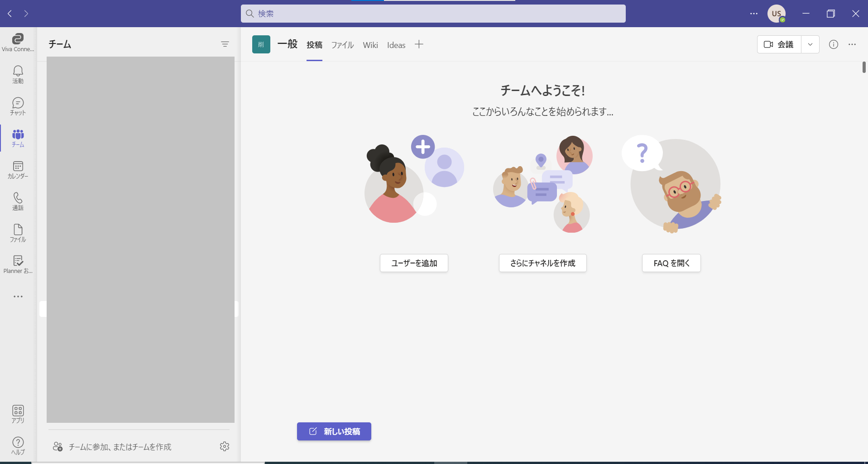Image resolution: width=868 pixels, height=464 pixels.
Task: Open the Apps (アプリ) store
Action: tap(18, 414)
